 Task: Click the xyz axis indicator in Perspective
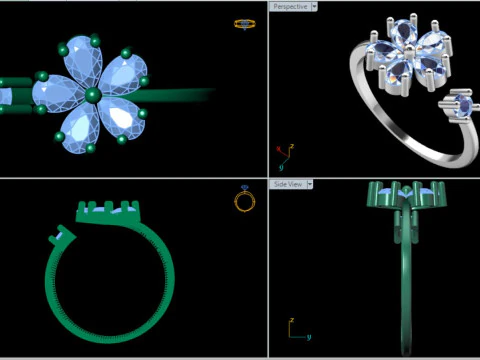click(x=285, y=157)
